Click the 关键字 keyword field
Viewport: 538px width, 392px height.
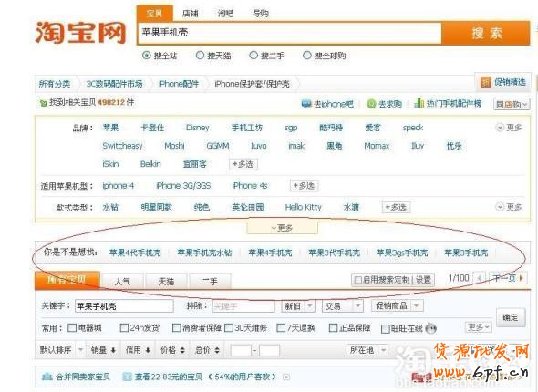tap(124, 306)
